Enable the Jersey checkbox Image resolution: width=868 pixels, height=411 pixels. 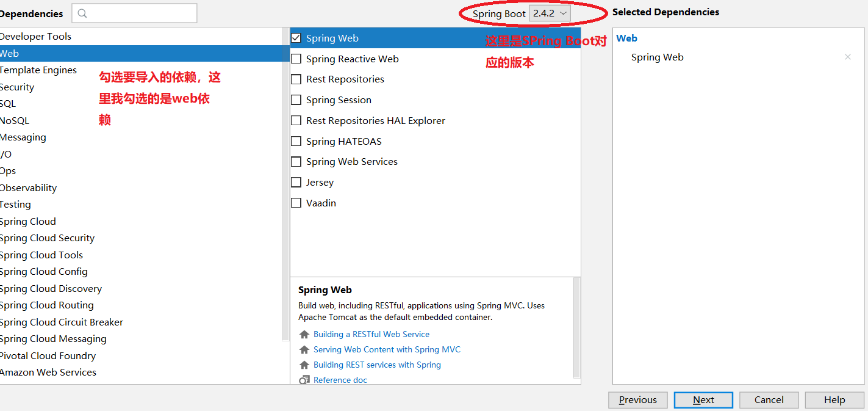pyautogui.click(x=296, y=183)
